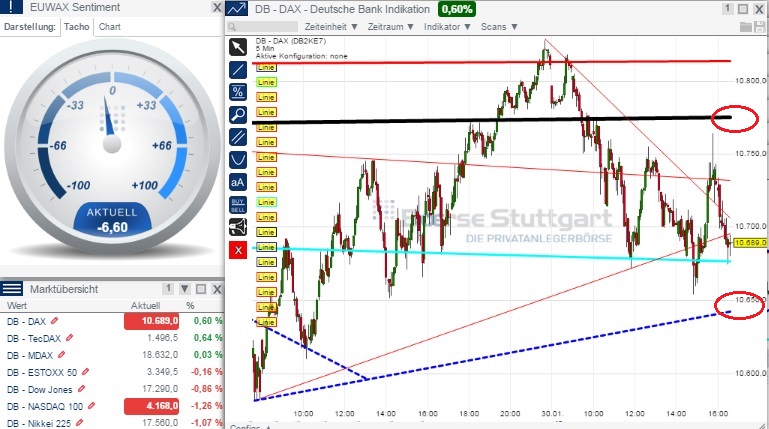This screenshot has height=429, width=769.
Task: Select the aA text annotation tool
Action: click(x=238, y=182)
